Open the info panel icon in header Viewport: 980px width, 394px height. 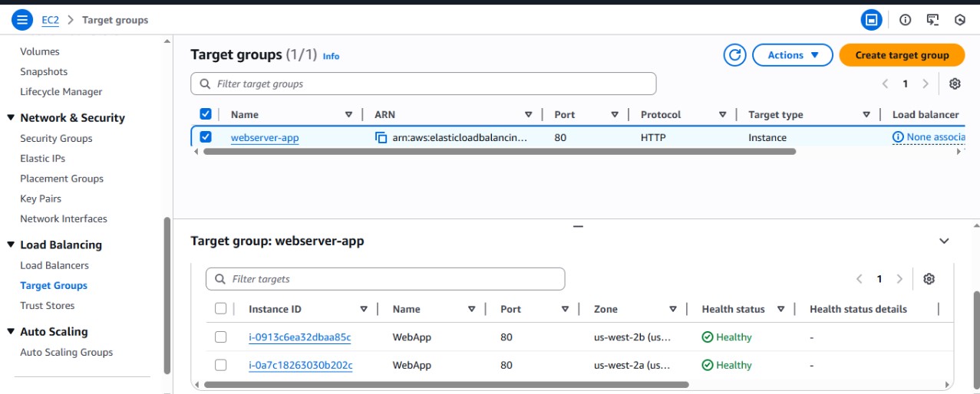tap(905, 20)
